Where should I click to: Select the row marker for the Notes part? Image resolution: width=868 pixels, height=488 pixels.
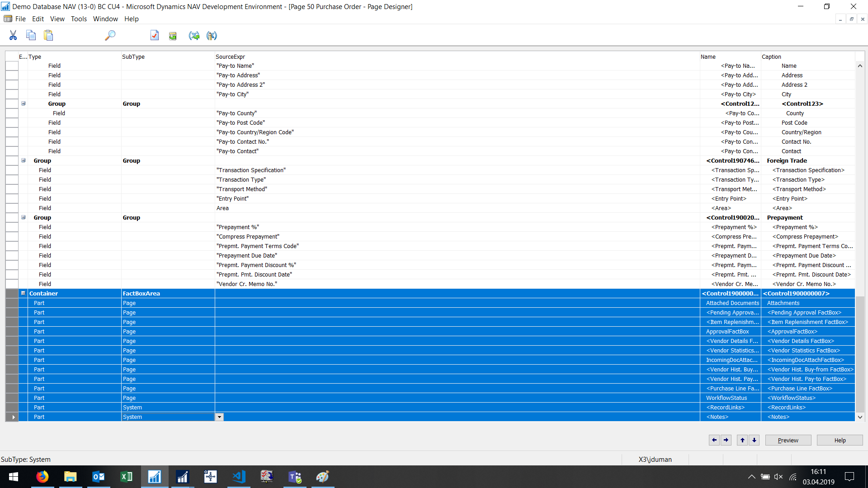12,417
